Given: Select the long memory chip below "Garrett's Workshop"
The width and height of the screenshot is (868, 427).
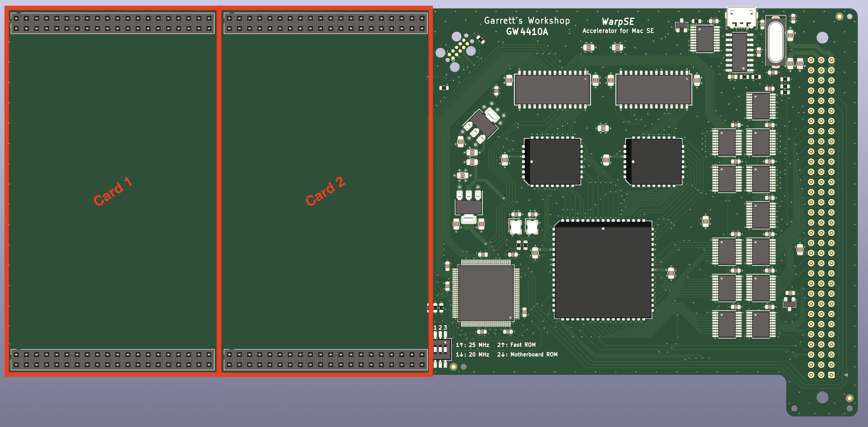Looking at the screenshot, I should coord(552,90).
